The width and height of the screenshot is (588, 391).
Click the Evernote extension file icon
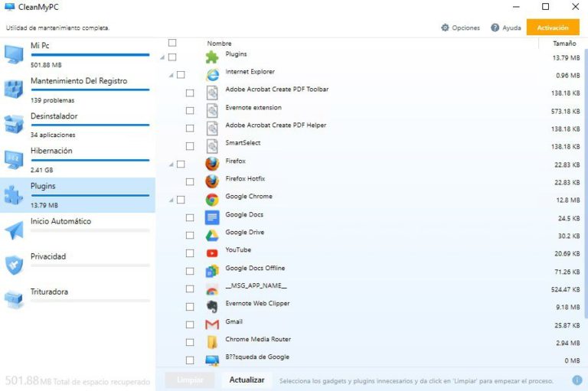click(212, 111)
